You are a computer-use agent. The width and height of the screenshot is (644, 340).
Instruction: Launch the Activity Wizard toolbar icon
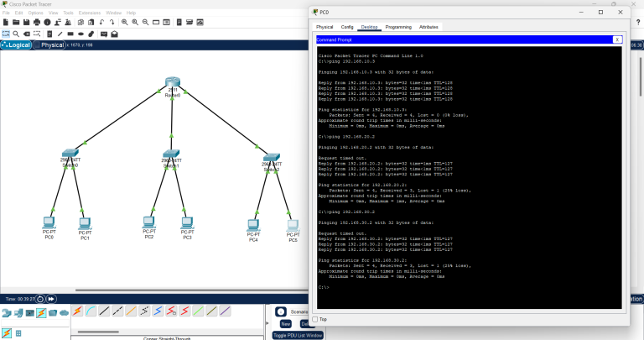pos(58,22)
